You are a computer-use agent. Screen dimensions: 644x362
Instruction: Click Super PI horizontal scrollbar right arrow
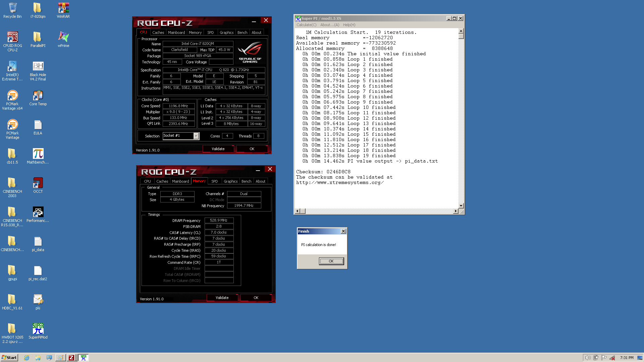pyautogui.click(x=455, y=211)
